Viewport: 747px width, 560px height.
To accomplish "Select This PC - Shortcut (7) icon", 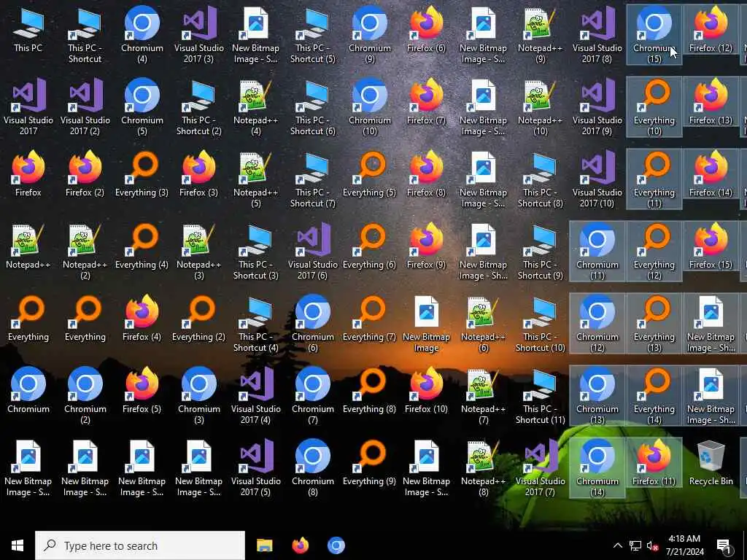I will (x=312, y=180).
